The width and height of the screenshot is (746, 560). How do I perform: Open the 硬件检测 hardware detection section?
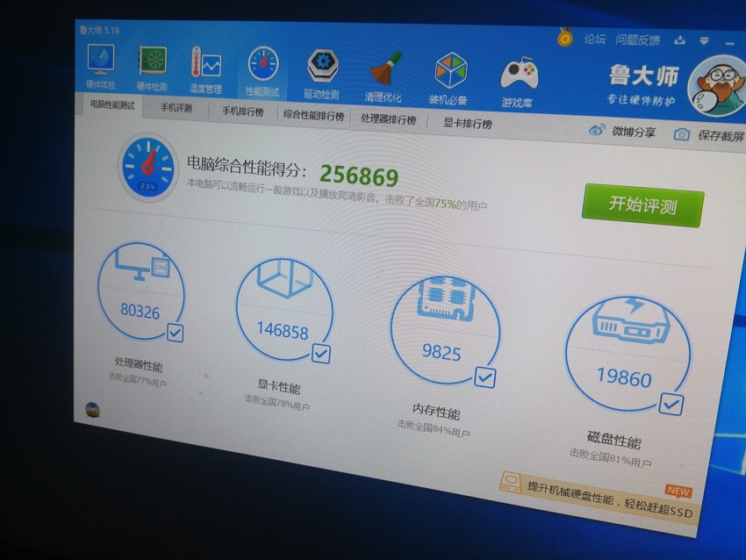pos(152,68)
